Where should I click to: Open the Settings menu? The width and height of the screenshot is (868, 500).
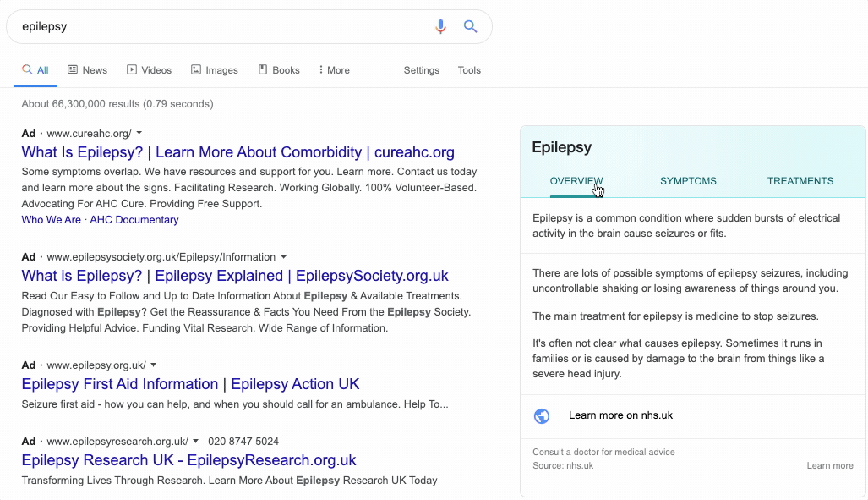pos(421,70)
